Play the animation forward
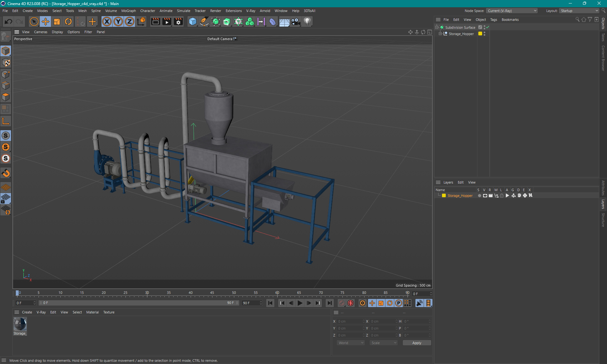Screen dimensions: 607x364 tap(300, 303)
